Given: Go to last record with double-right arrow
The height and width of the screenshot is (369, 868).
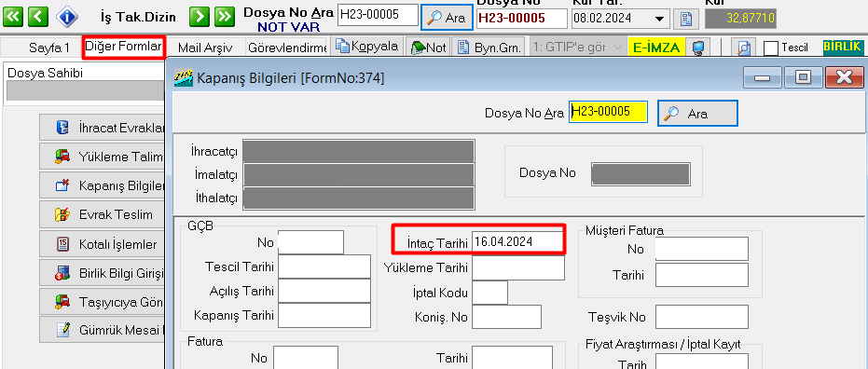Looking at the screenshot, I should (224, 17).
